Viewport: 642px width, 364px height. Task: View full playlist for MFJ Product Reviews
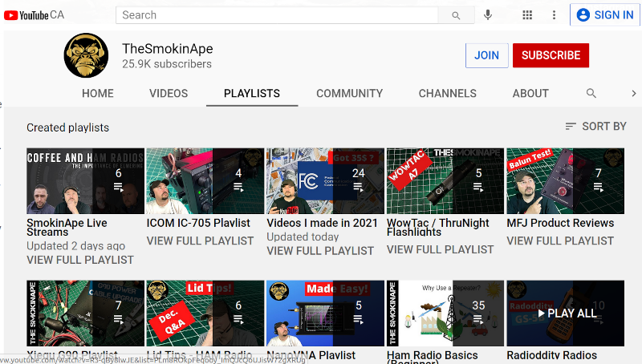pyautogui.click(x=560, y=241)
